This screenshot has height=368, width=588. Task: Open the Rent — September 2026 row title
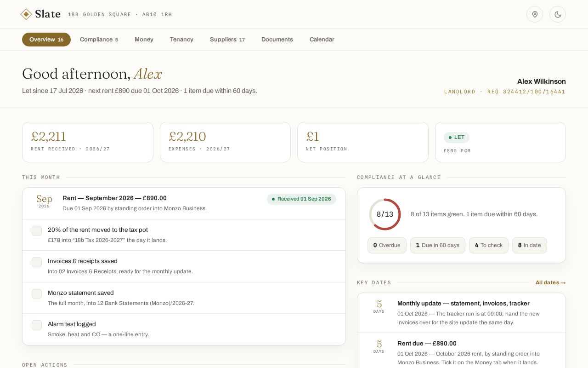tap(114, 198)
